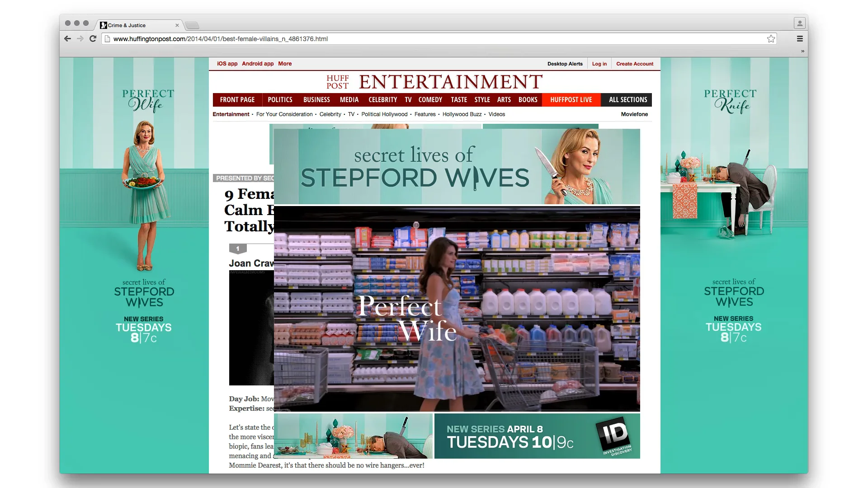Open the Create Account page

tap(634, 64)
